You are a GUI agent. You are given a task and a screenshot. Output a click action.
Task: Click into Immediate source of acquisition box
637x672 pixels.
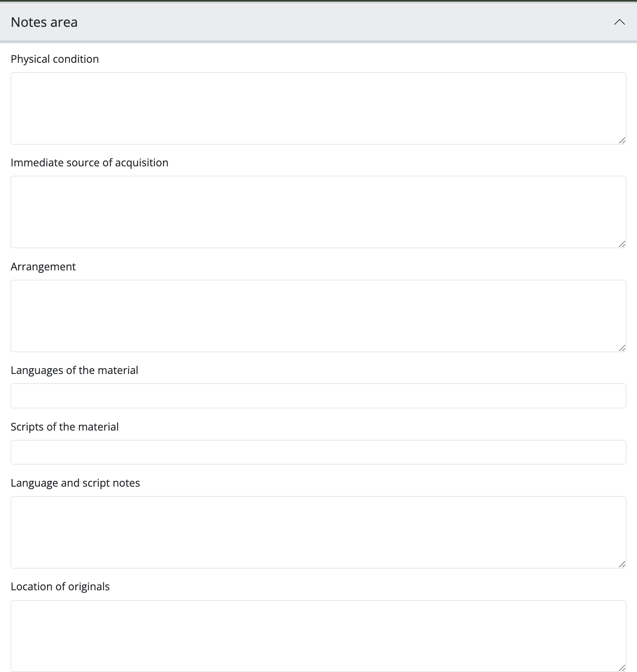coord(318,212)
